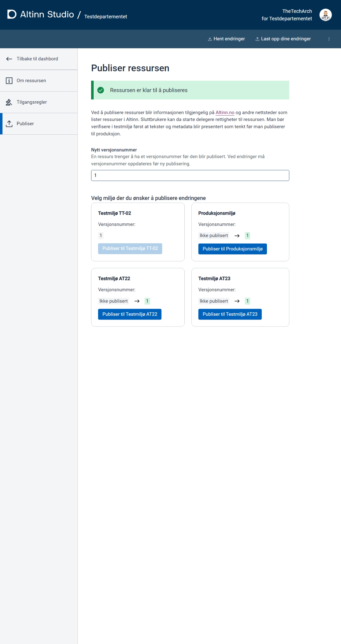Viewport: 341px width, 644px height.
Task: Click the upload icon beside Publiser
Action: pos(9,124)
